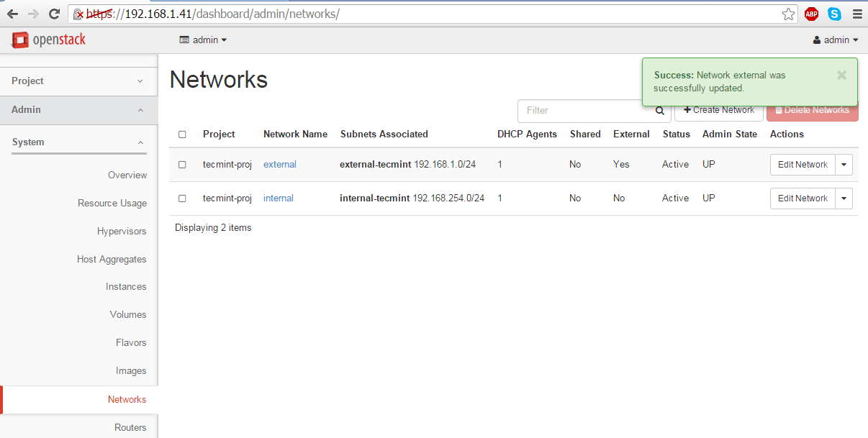Collapse the System subsection in sidebar
868x438 pixels.
[x=79, y=142]
